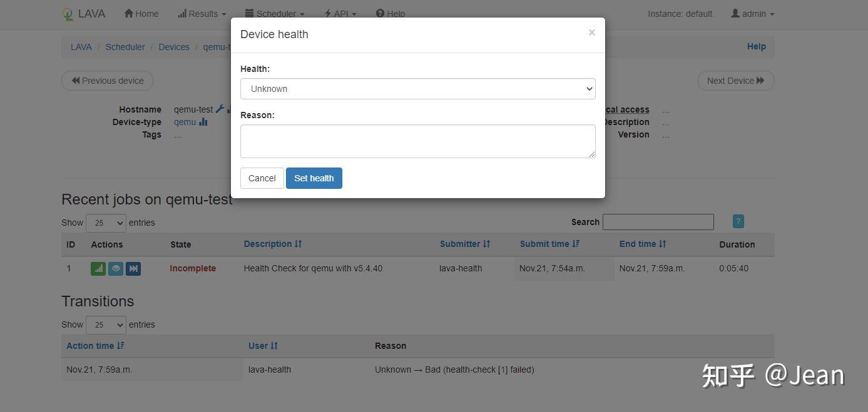Click the Search field above jobs table
Image resolution: width=868 pixels, height=412 pixels.
658,222
